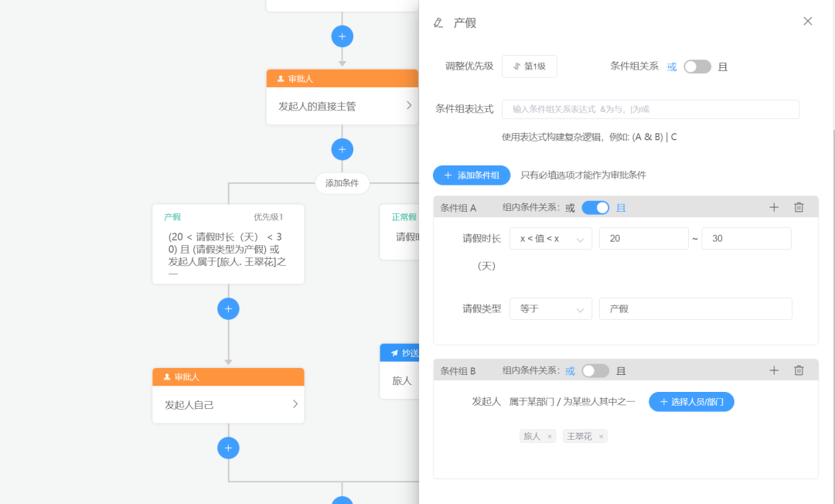835x504 pixels.
Task: Click blue plus node under 产假 condition card
Action: [x=228, y=308]
